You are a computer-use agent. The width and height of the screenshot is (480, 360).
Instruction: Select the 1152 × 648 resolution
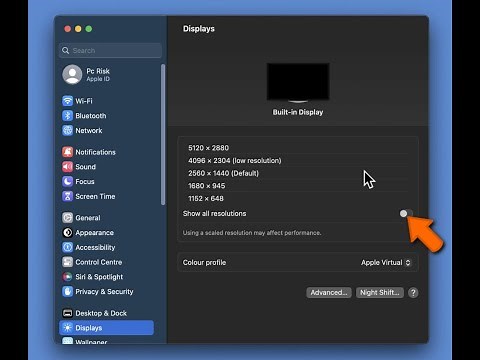pos(206,198)
